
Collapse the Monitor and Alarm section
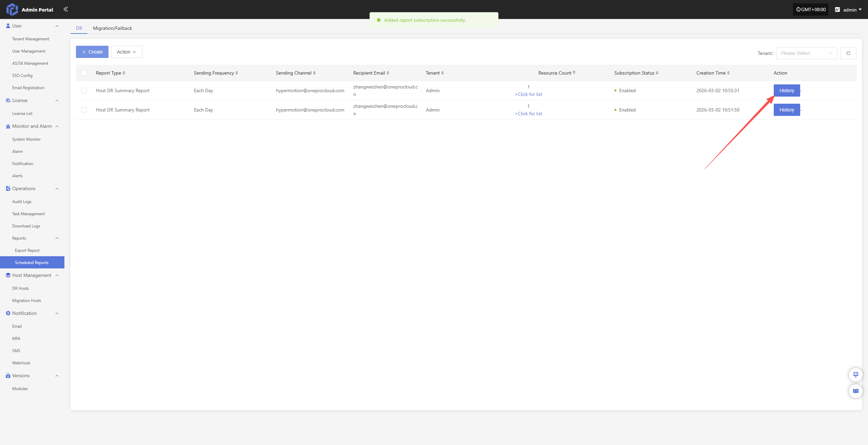tap(57, 126)
